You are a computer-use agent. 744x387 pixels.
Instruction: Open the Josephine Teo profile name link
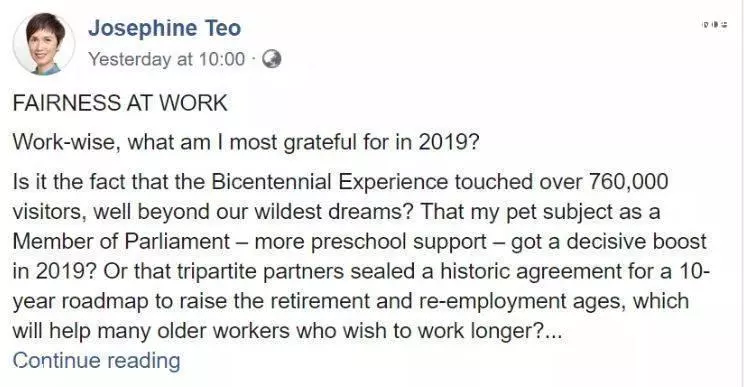click(165, 28)
